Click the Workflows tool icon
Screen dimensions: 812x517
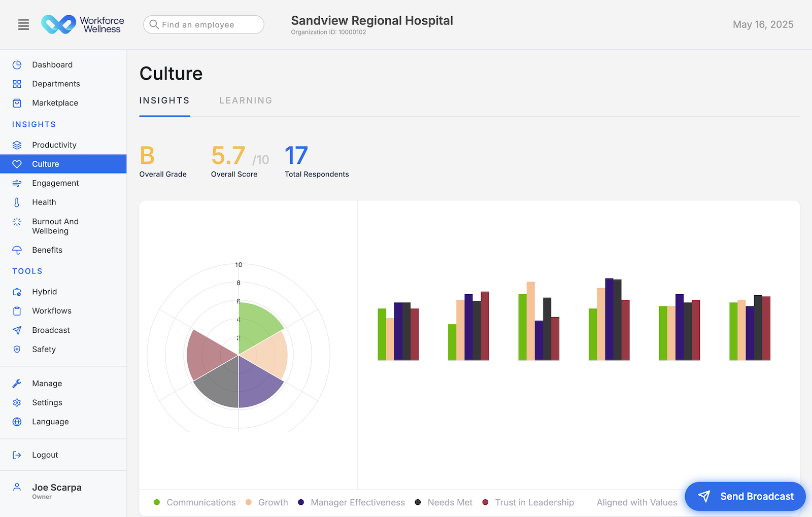point(17,311)
